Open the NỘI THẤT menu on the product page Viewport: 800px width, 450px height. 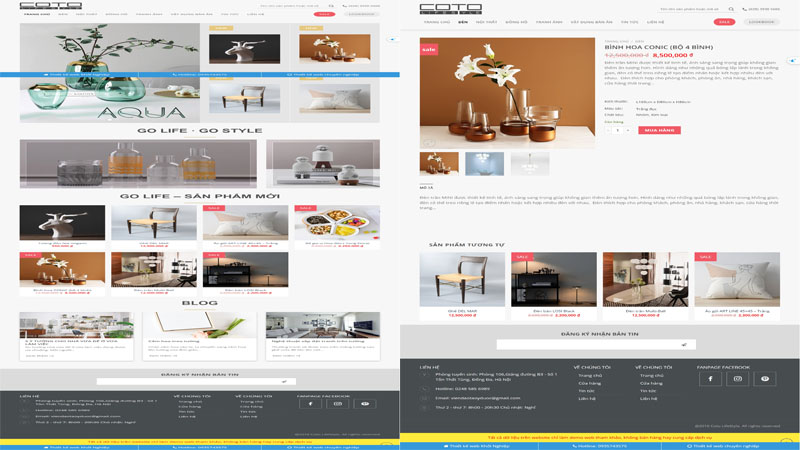pos(486,22)
